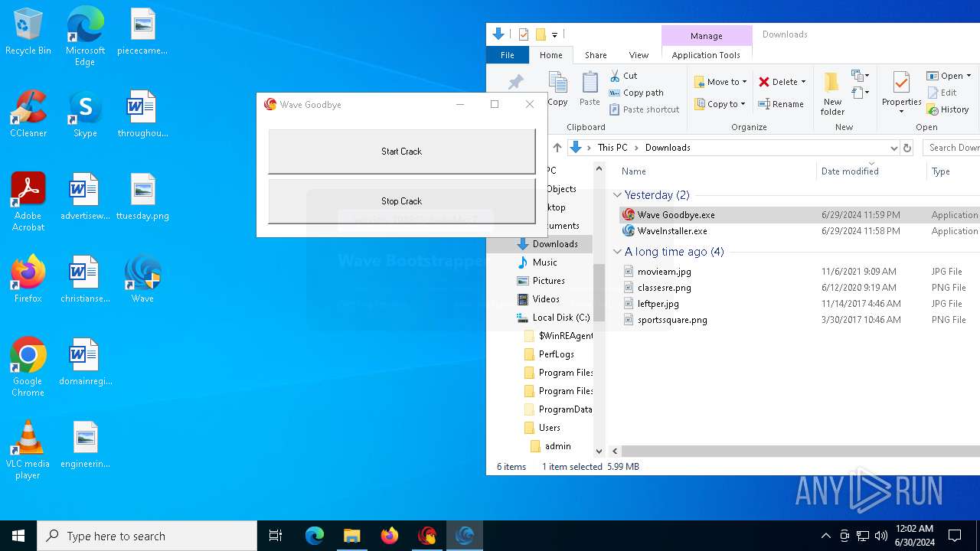This screenshot has height=551, width=980.
Task: Click the Stop Crack button
Action: click(401, 201)
